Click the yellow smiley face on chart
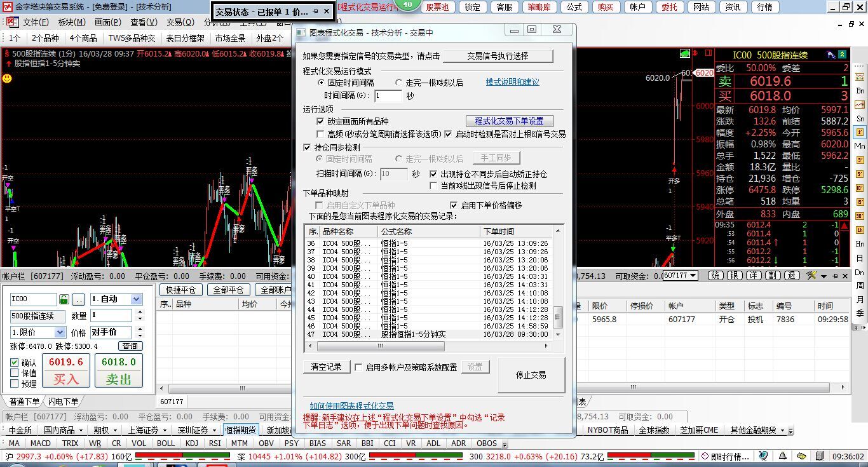This screenshot has width=868, height=467. click(7, 79)
